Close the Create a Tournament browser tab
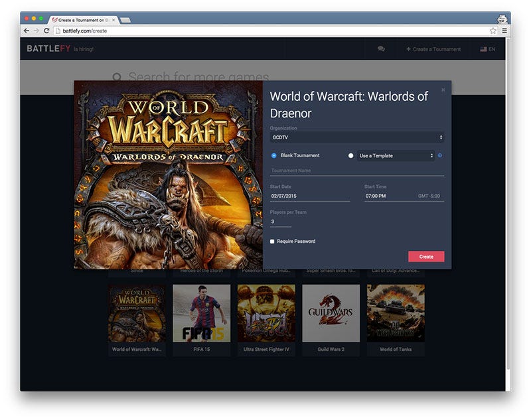Image resolution: width=531 pixels, height=420 pixels. (114, 20)
